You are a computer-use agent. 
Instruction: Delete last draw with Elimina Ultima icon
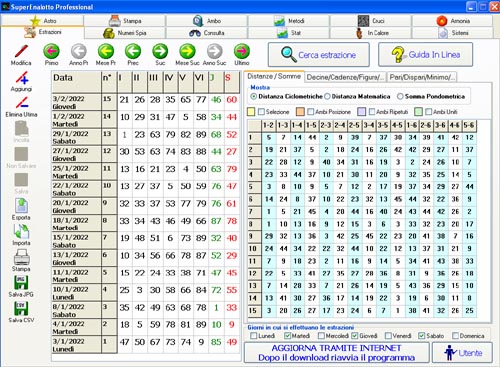[x=22, y=103]
